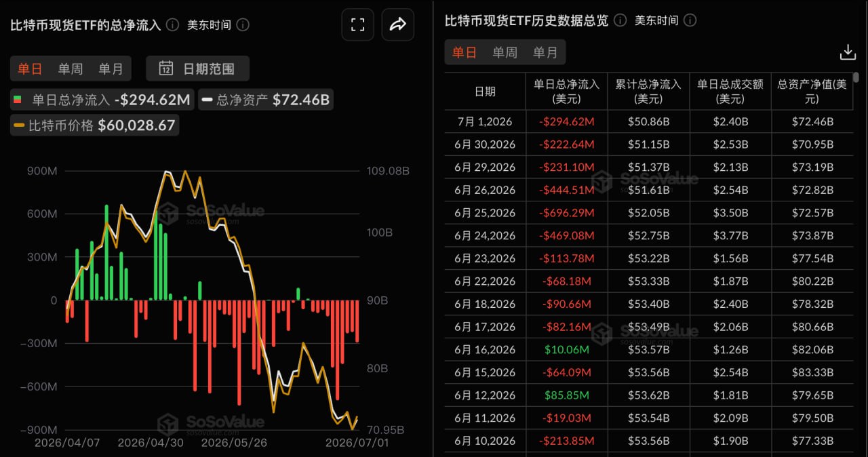This screenshot has height=457, width=868.
Task: Click the tall green bar near 2026/04/30
Action: 155,254
